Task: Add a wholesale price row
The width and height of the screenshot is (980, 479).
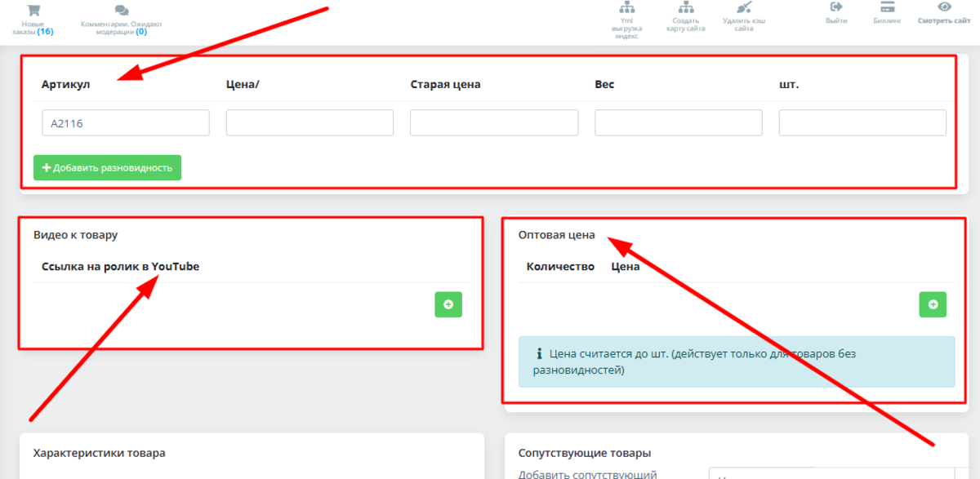Action: [933, 304]
